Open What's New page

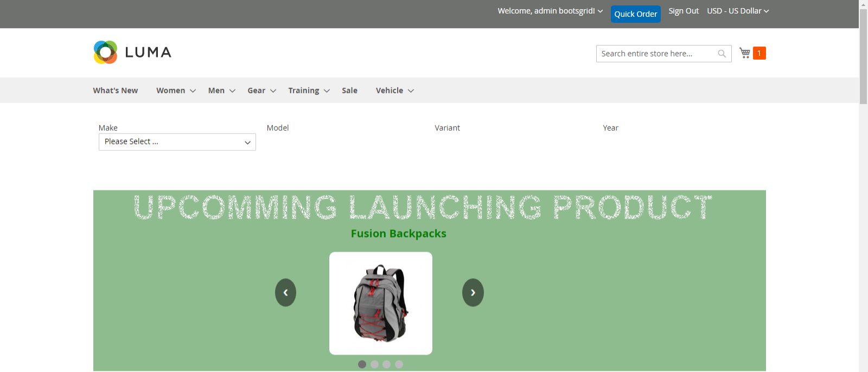(x=116, y=91)
